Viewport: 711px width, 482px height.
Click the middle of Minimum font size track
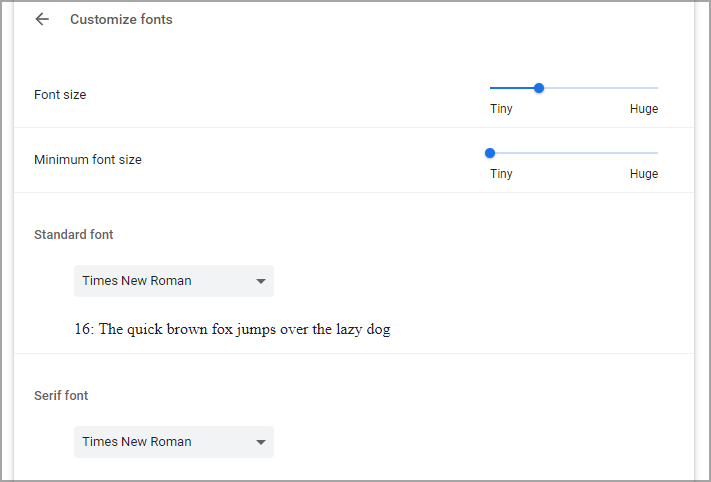(x=574, y=153)
